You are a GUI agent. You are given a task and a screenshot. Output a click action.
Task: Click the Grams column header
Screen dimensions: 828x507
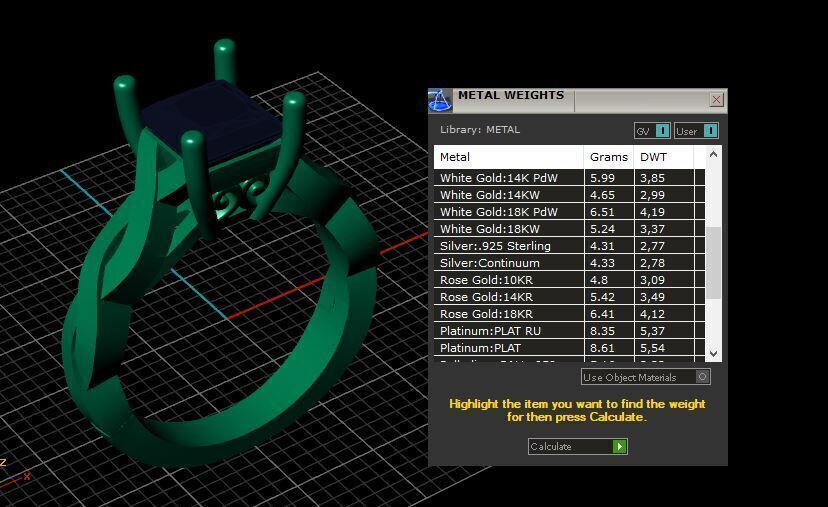(x=608, y=157)
